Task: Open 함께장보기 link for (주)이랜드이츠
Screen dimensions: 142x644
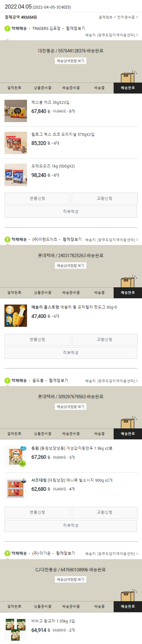Action: point(72,240)
